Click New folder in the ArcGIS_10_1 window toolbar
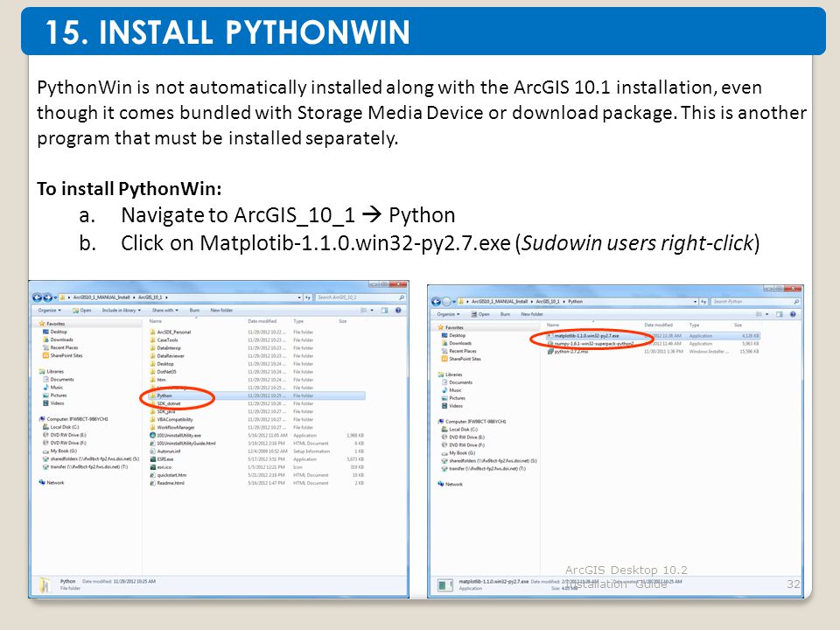840x630 pixels. tap(221, 310)
